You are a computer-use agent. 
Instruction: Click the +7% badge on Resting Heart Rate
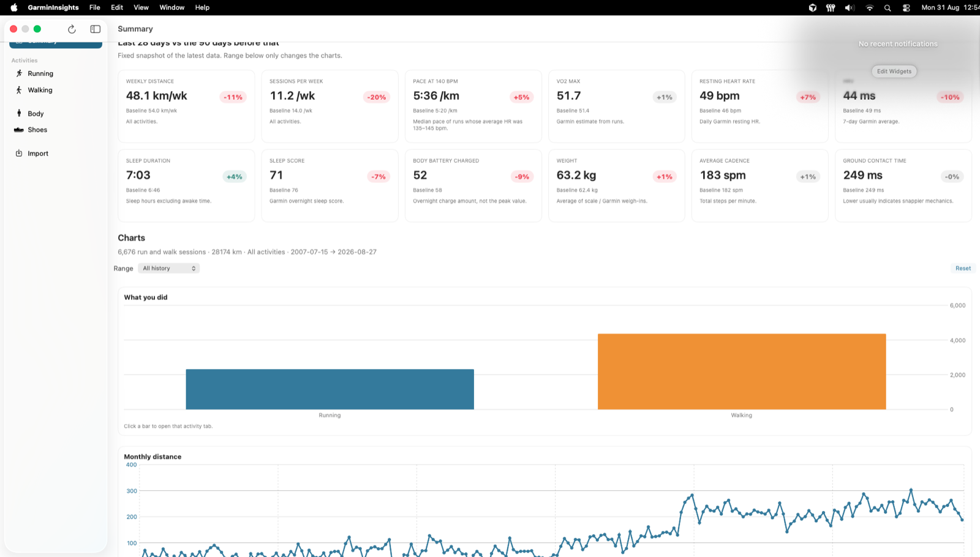(808, 97)
